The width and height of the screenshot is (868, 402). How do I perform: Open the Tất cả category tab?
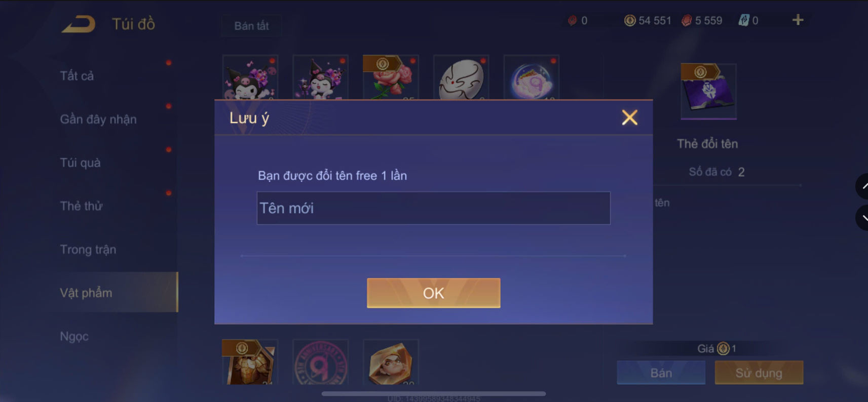[x=77, y=76]
